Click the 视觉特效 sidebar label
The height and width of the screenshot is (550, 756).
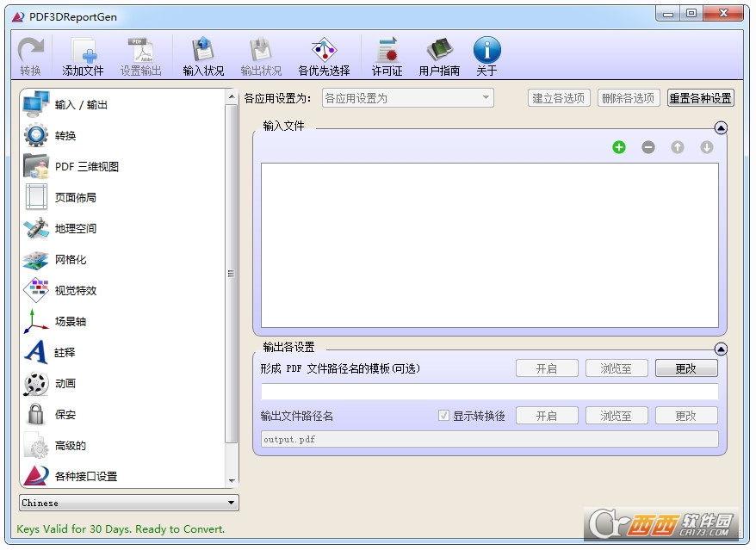tap(76, 290)
